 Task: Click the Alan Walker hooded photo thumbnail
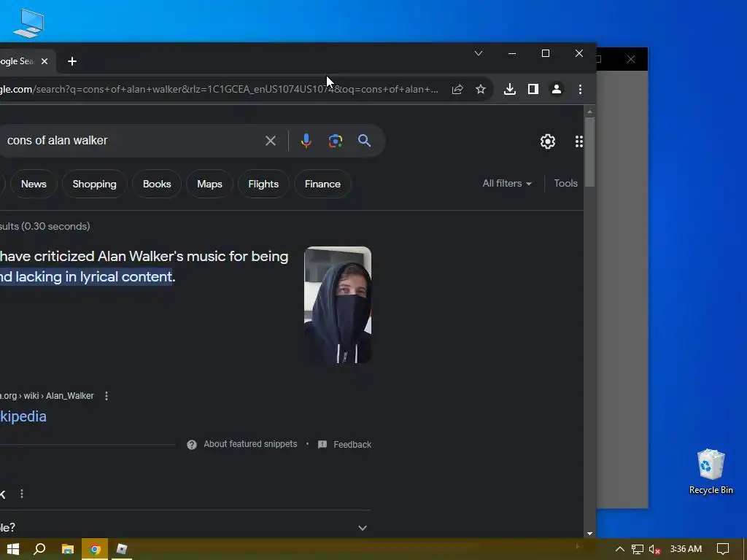click(x=338, y=305)
